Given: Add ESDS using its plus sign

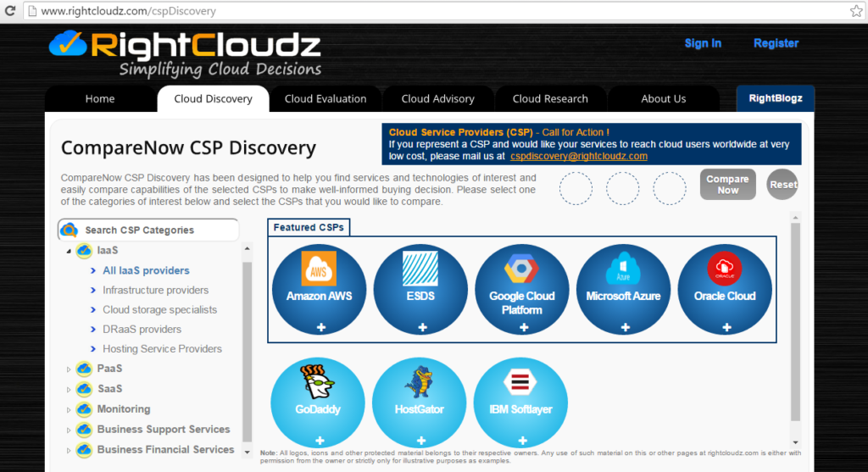Looking at the screenshot, I should 422,328.
